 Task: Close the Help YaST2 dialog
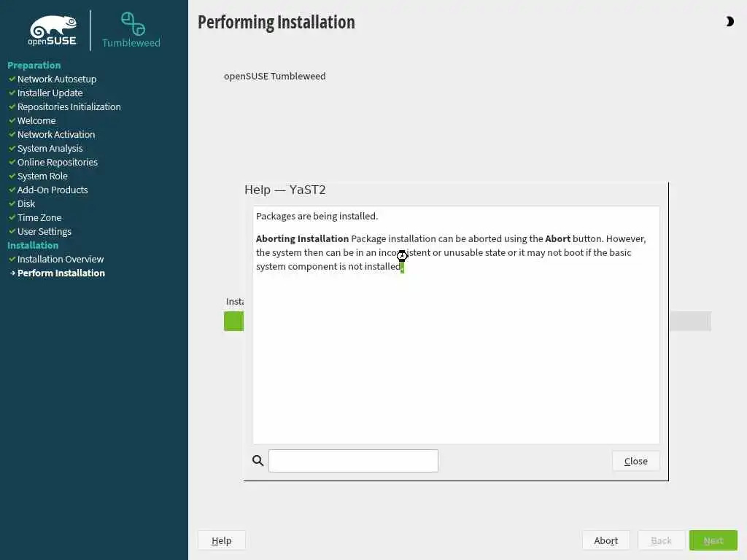pyautogui.click(x=635, y=461)
